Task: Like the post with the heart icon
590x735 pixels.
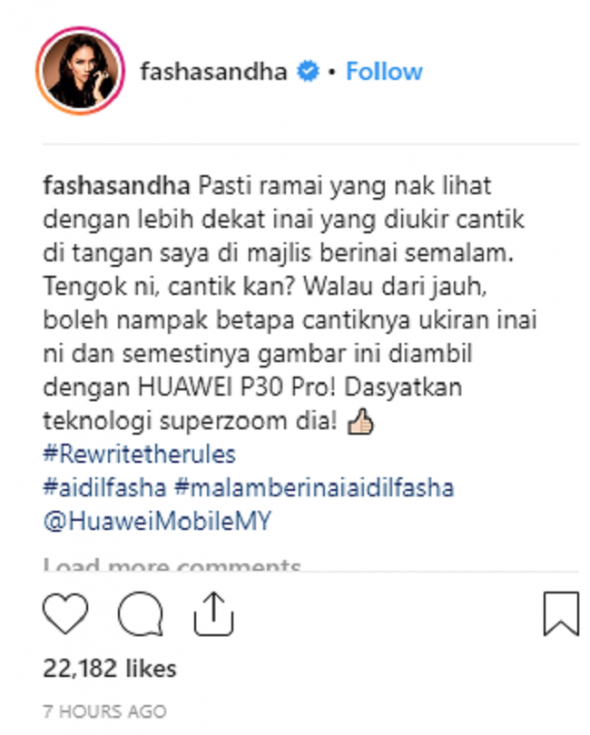Action: pyautogui.click(x=66, y=613)
